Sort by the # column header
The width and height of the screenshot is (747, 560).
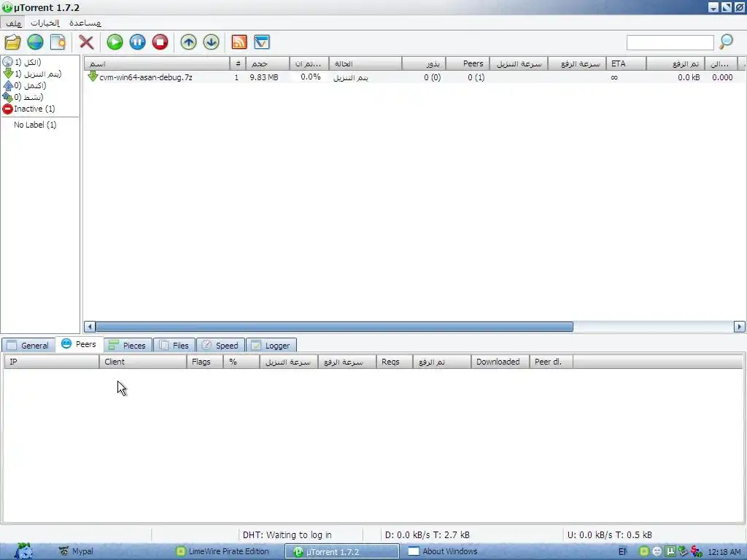pyautogui.click(x=238, y=64)
